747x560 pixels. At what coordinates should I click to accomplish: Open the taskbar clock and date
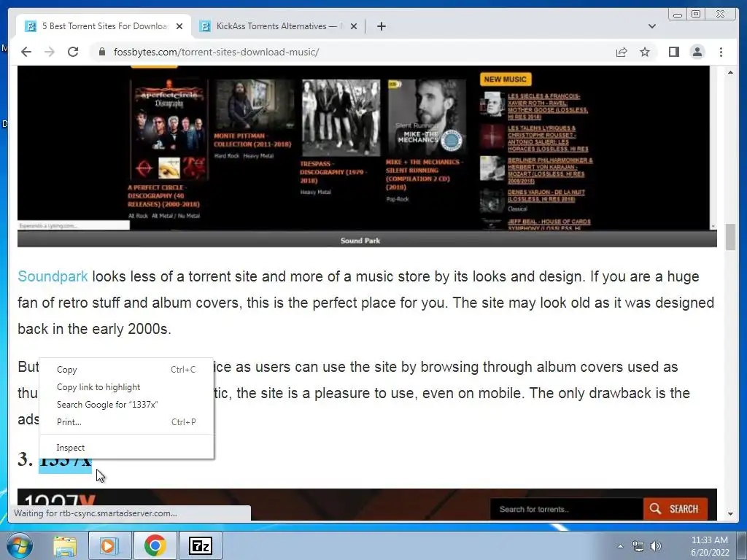click(x=710, y=546)
